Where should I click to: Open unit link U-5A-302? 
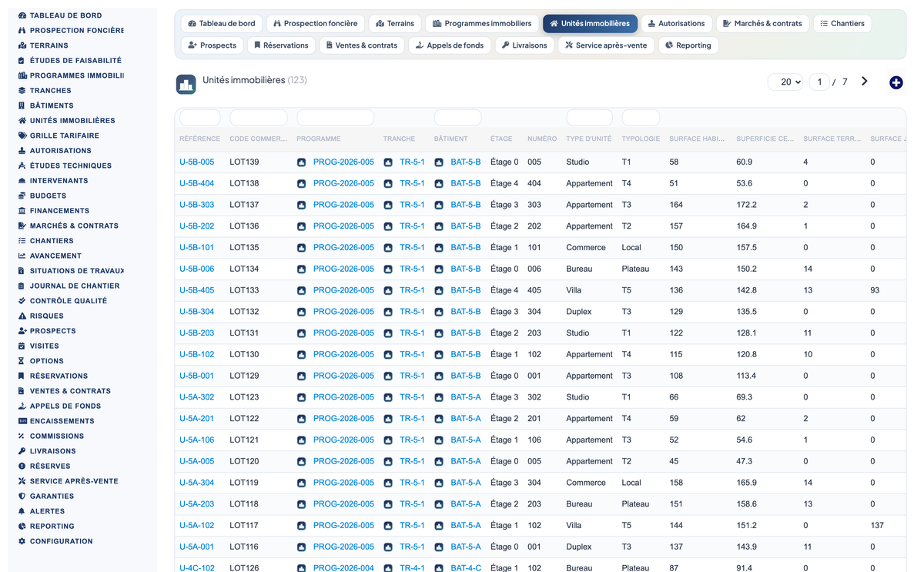pyautogui.click(x=197, y=397)
